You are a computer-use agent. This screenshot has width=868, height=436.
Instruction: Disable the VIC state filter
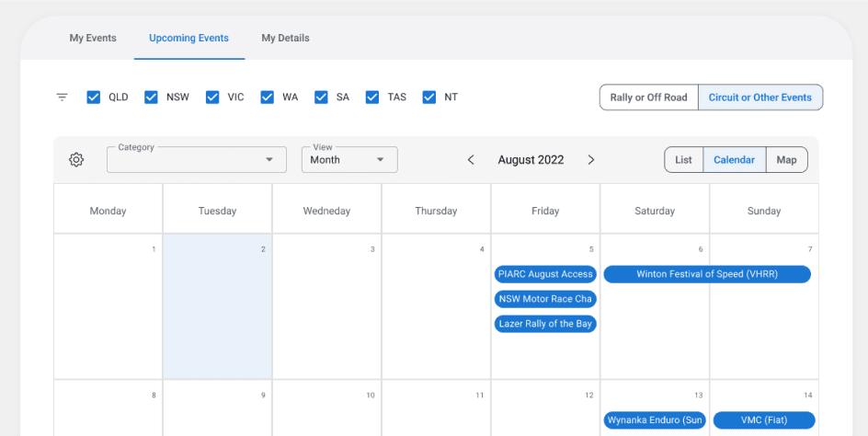212,98
